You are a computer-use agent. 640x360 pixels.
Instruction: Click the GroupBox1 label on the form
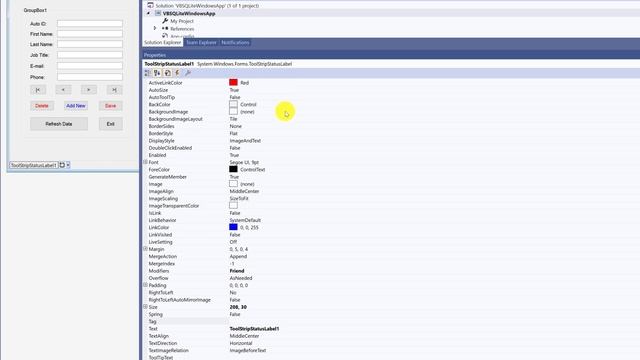click(35, 10)
